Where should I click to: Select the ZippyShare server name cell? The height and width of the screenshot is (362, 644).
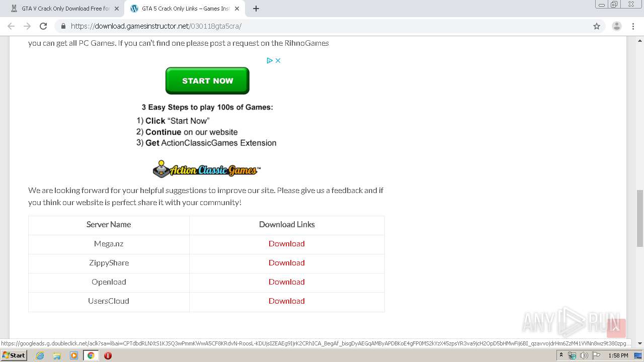[x=109, y=263]
